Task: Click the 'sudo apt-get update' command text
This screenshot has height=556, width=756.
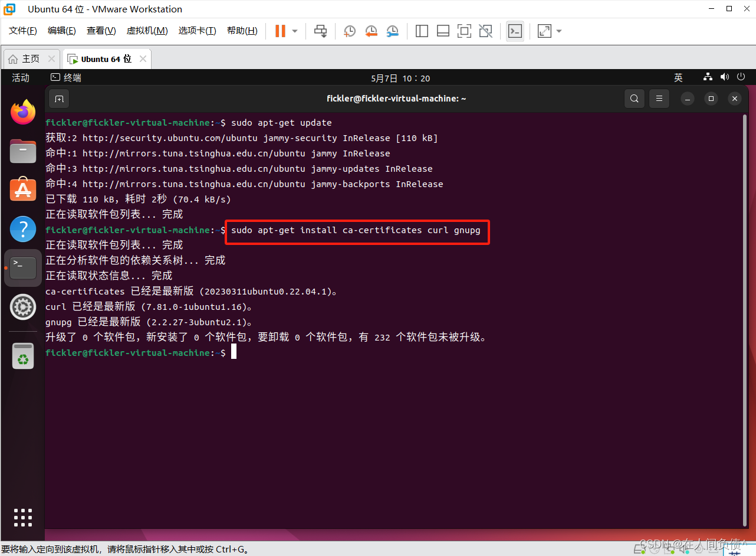Action: pos(281,123)
